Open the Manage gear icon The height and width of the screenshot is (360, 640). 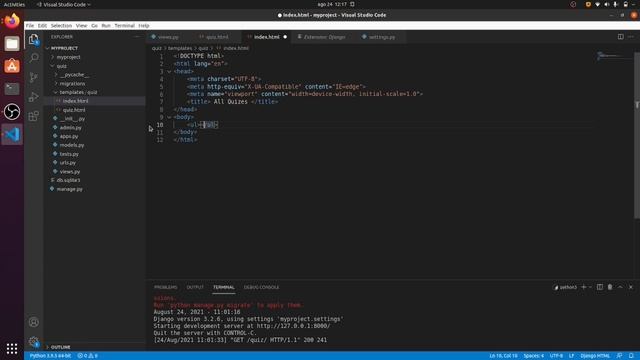[x=34, y=341]
